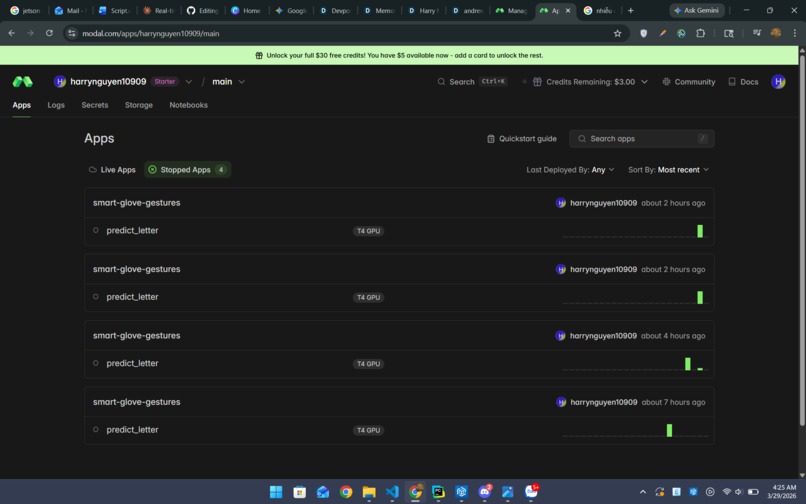
Task: Select the Stopped Apps filter
Action: 187,170
